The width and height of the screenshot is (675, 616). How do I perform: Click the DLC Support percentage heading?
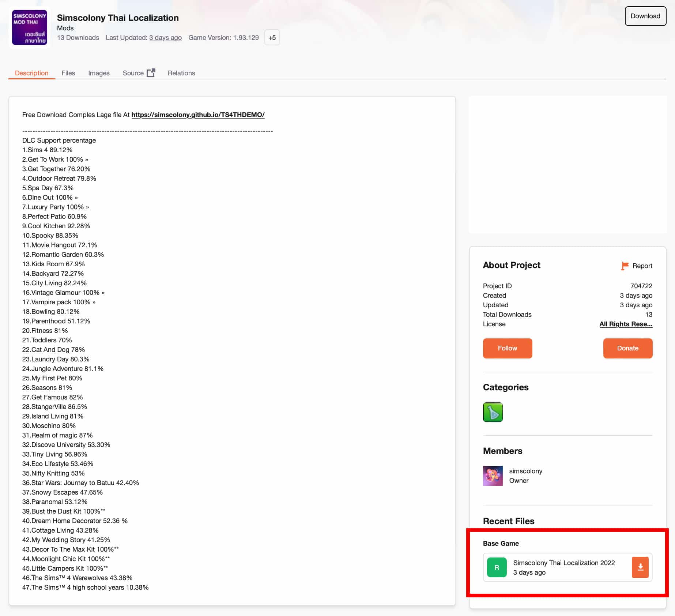[59, 140]
